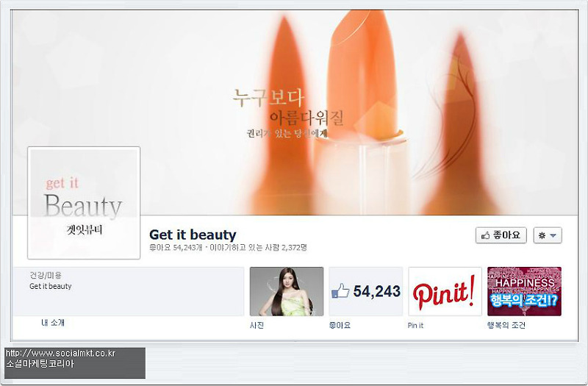Image resolution: width=588 pixels, height=386 pixels.
Task: Click the dropdown arrow beside gear icon
Action: (553, 235)
